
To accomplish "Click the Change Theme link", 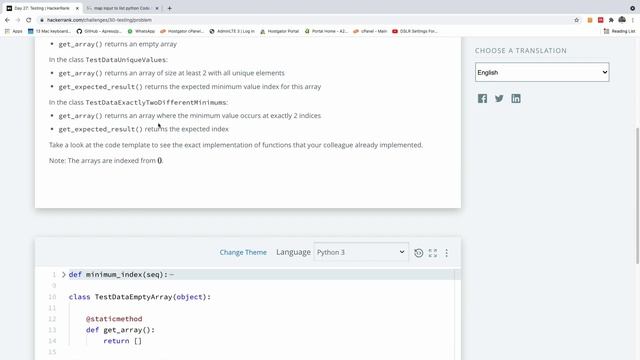I will point(243,252).
